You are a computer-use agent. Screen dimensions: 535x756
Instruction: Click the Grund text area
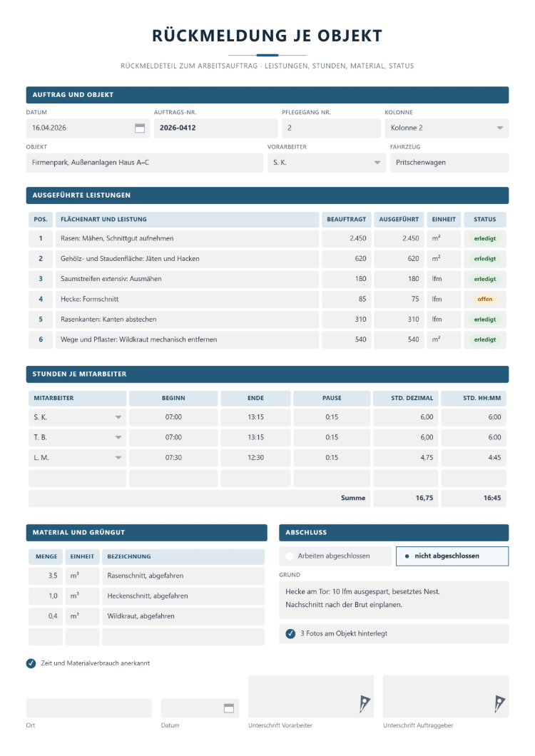[x=394, y=600]
